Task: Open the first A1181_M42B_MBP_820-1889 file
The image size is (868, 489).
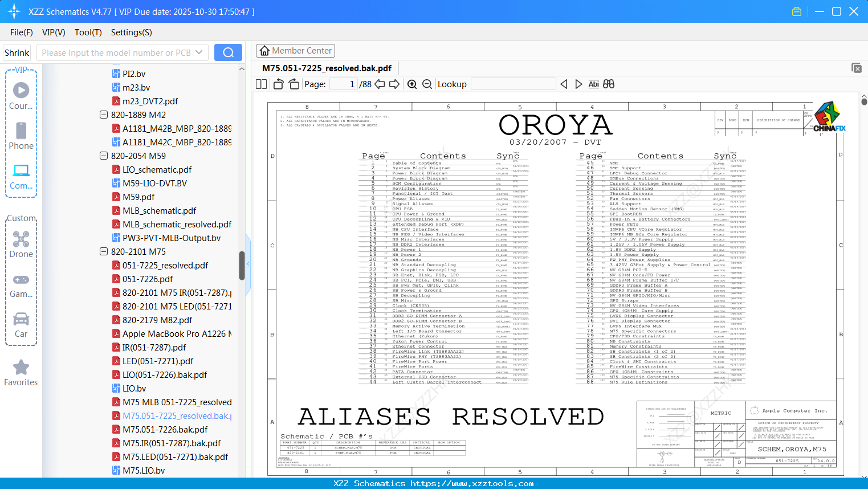Action: (172, 128)
